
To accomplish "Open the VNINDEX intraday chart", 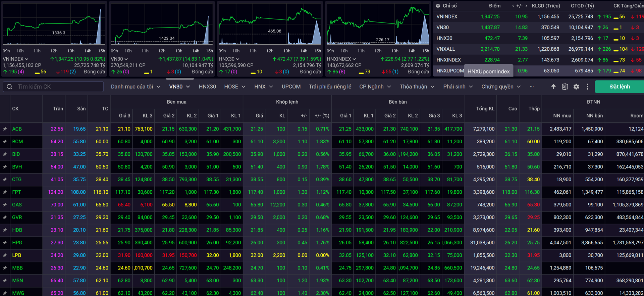I will (x=54, y=24).
